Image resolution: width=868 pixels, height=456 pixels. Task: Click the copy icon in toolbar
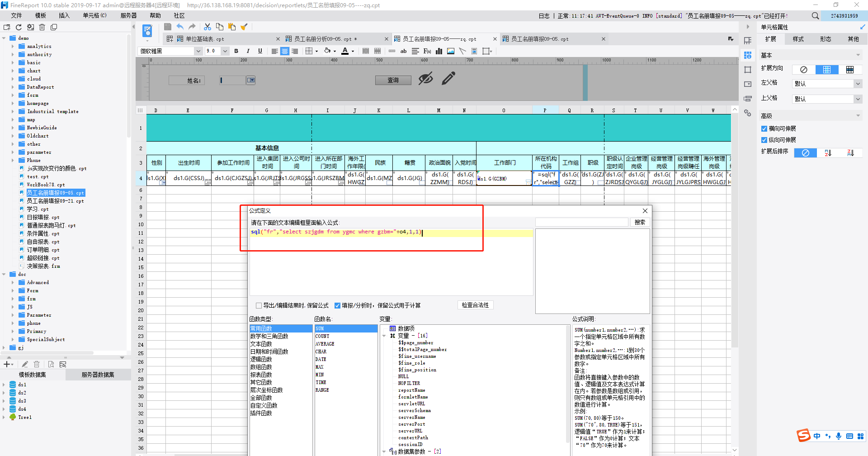coord(220,27)
